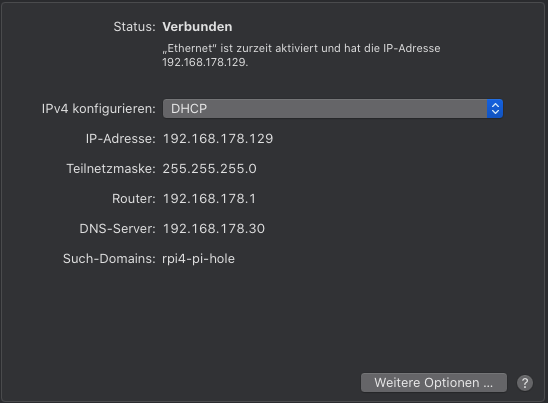548x403 pixels.
Task: Click the bold Verbunden status text
Action: pyautogui.click(x=197, y=27)
